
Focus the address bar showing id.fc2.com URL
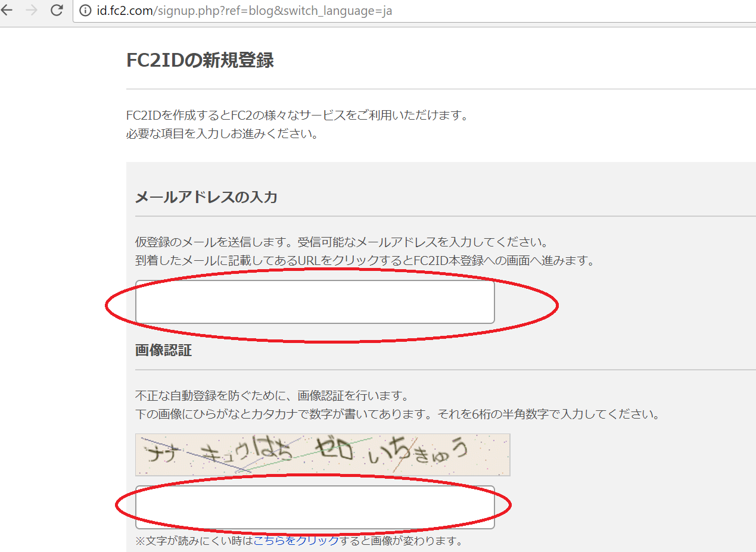[x=414, y=11]
